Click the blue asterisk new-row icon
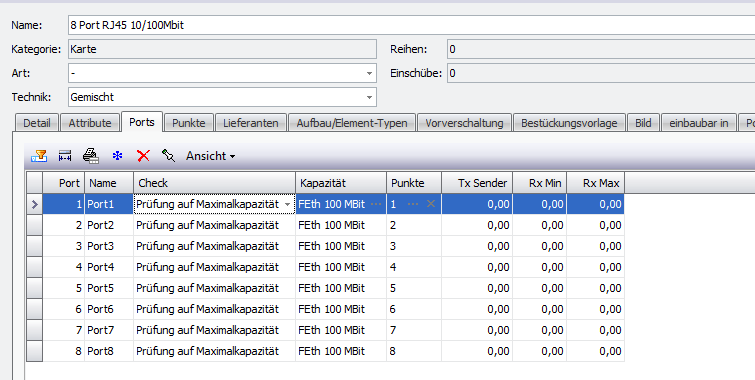 (117, 156)
